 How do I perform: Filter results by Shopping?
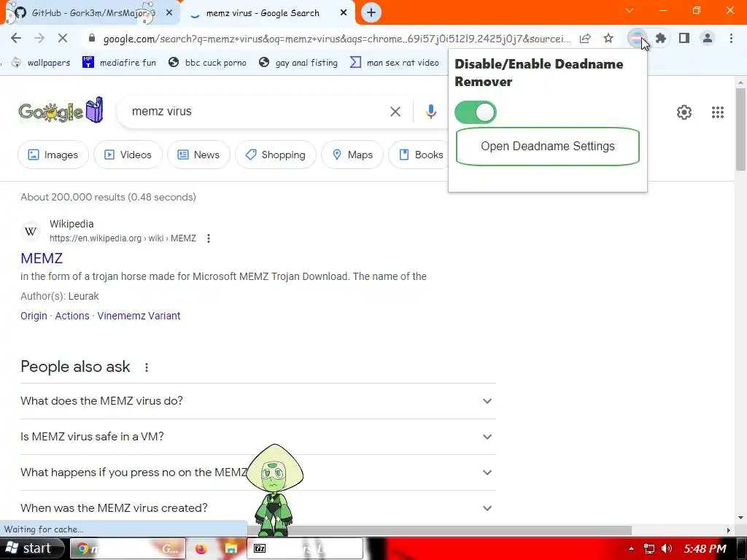[275, 155]
